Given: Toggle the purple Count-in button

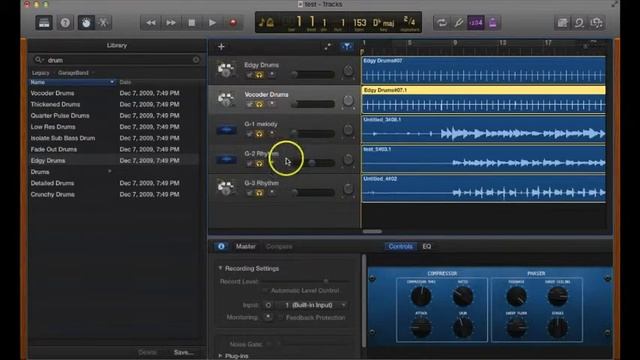Looking at the screenshot, I should click(x=476, y=23).
